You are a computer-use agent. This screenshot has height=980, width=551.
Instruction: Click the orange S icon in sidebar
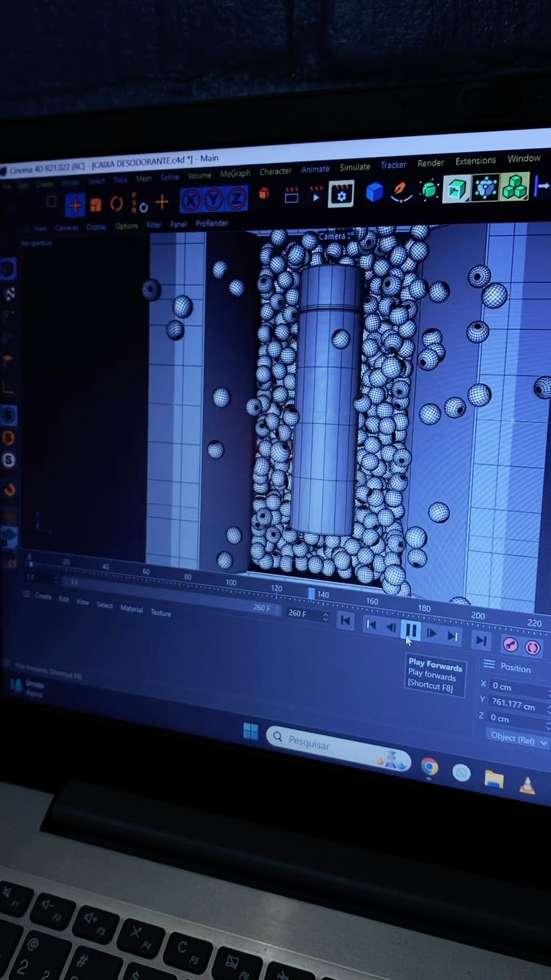(9, 437)
